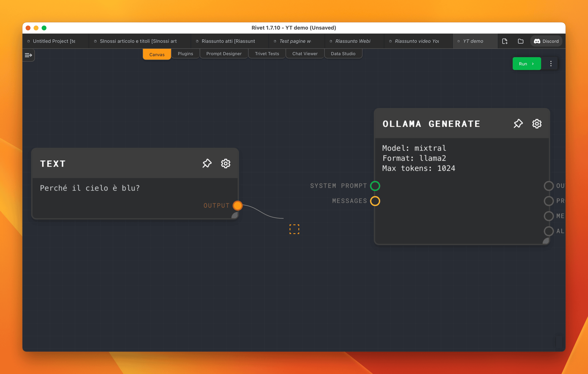
Task: Switch to the Data Studio tab
Action: [x=343, y=53]
